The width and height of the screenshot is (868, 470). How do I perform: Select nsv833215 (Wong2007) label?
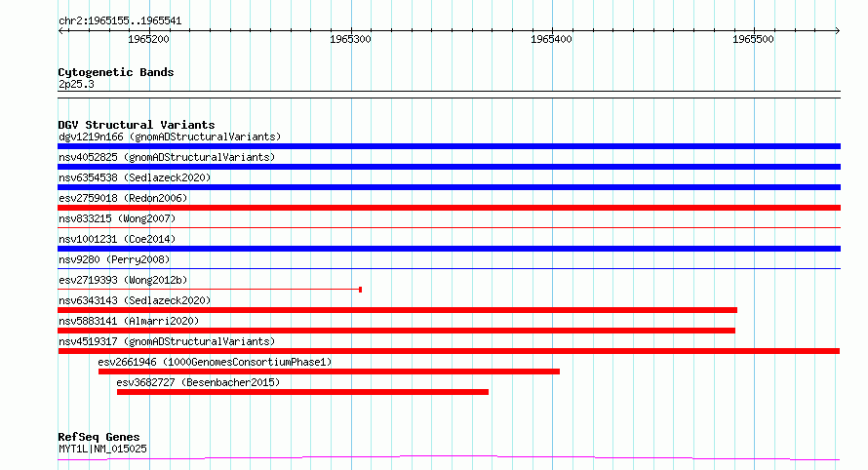117,218
